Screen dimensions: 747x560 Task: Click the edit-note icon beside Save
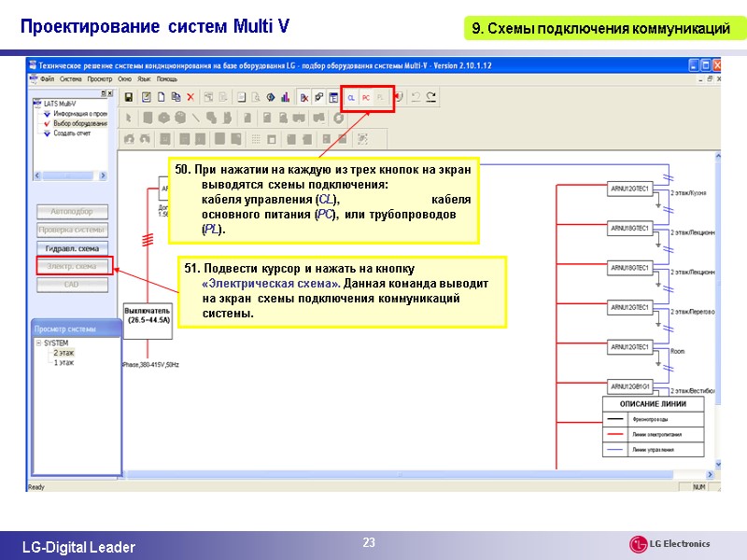[x=147, y=98]
